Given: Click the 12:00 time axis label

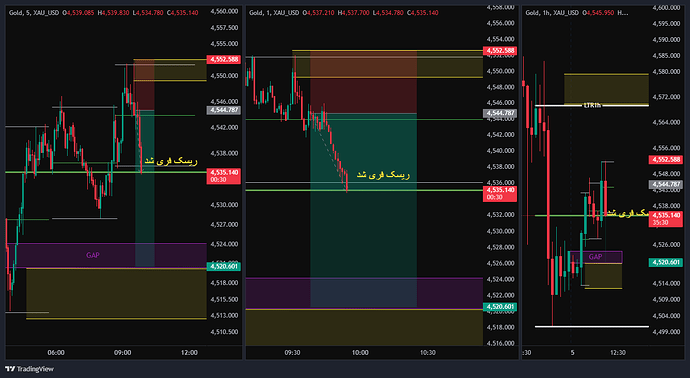Looking at the screenshot, I should tap(189, 352).
